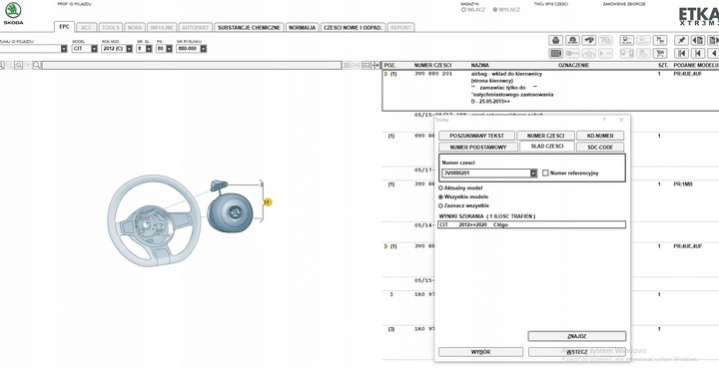Click the magnifier icon above the illustration
Image resolution: width=719 pixels, height=368 pixels.
pyautogui.click(x=36, y=66)
